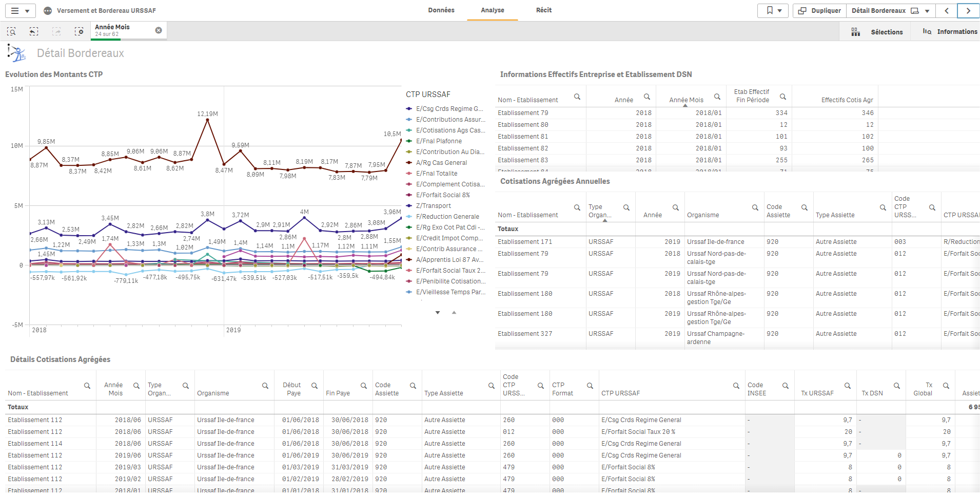
Task: Select Z/Transport legend color marker
Action: coord(409,206)
